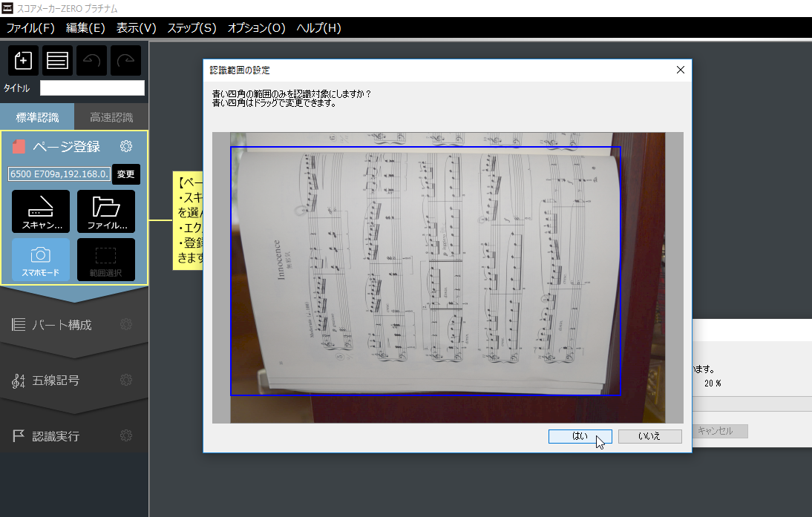Click the redo arrow icon
This screenshot has width=812, height=517.
click(126, 61)
